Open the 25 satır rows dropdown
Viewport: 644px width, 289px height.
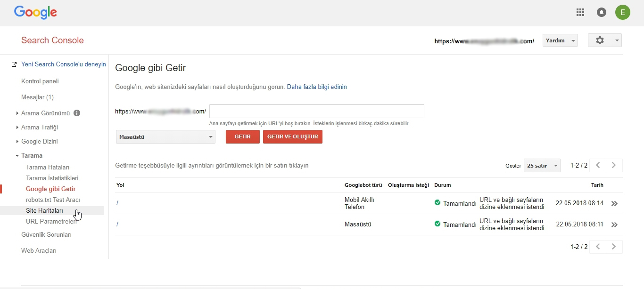pos(542,166)
